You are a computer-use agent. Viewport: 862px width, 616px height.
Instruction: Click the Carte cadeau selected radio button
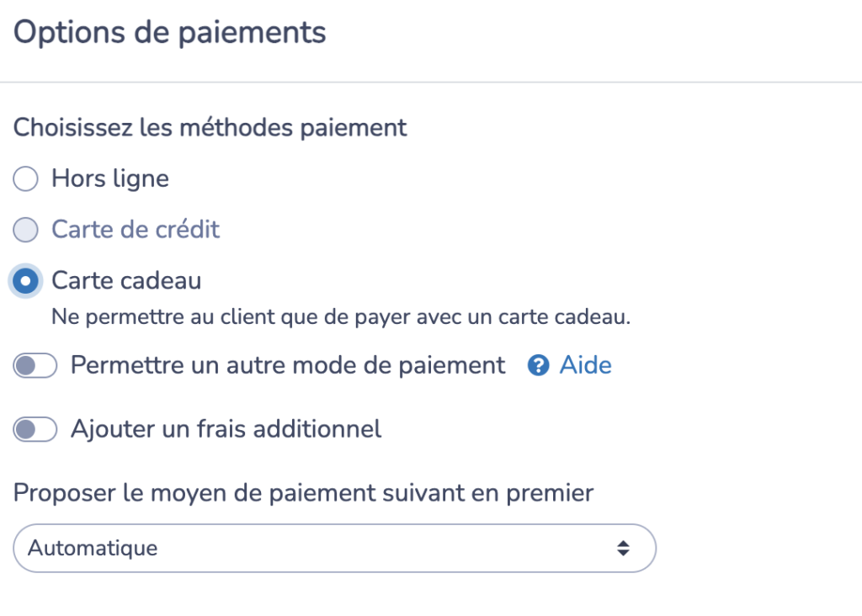[x=25, y=280]
